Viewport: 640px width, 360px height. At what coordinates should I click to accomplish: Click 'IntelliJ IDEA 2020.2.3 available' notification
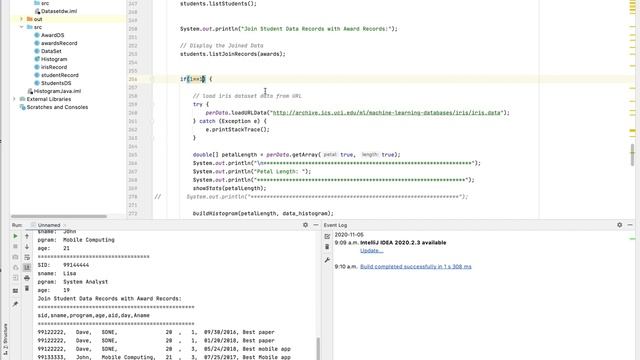[403, 242]
